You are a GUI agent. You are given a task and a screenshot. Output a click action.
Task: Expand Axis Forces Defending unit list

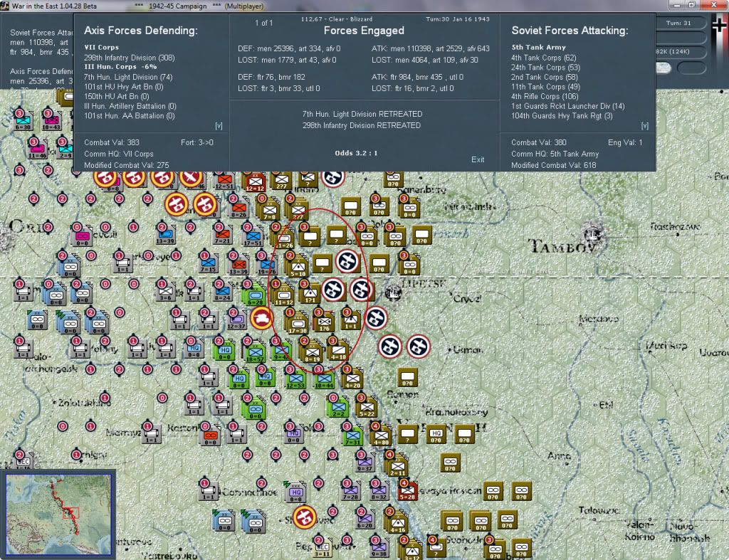pos(219,126)
